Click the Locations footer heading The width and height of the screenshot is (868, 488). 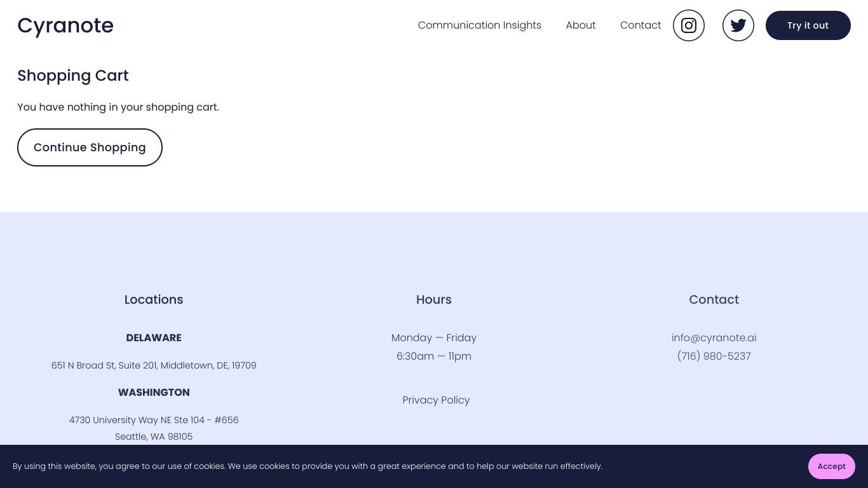coord(154,299)
